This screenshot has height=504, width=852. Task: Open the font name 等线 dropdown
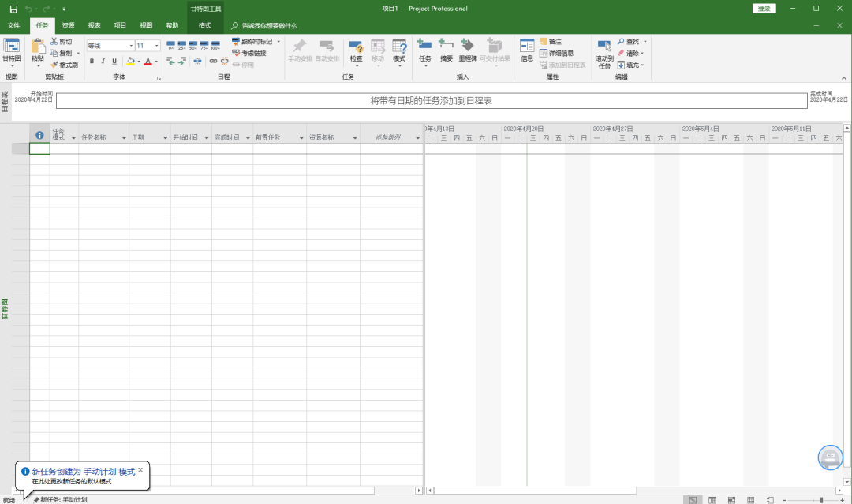click(x=131, y=46)
